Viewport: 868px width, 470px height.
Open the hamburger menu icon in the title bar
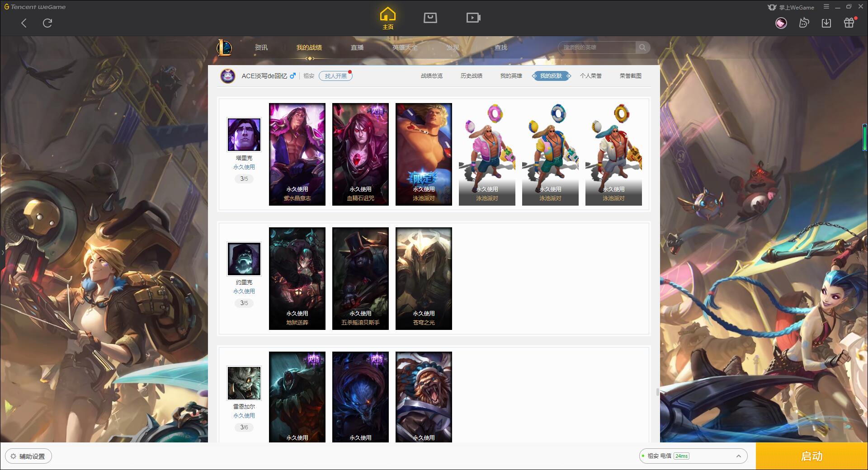(x=826, y=7)
